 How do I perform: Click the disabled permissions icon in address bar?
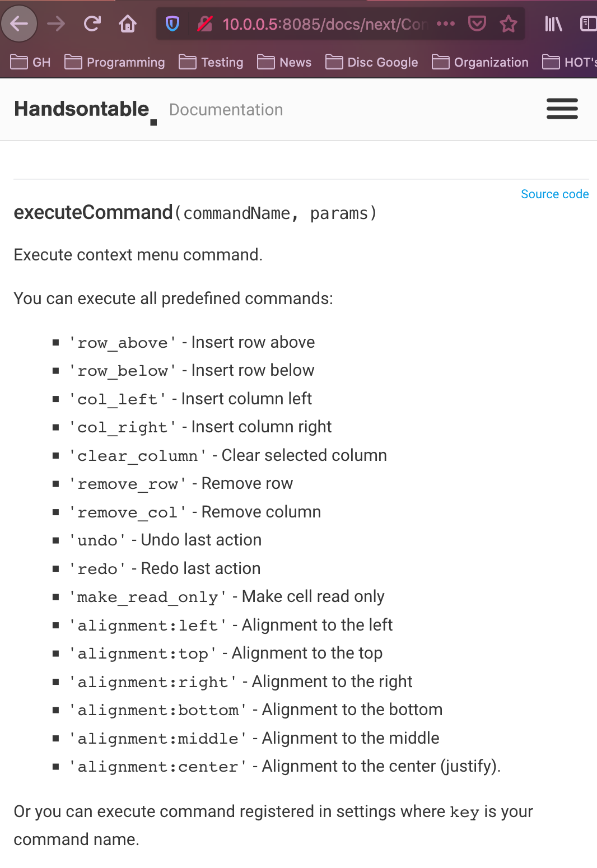point(205,24)
